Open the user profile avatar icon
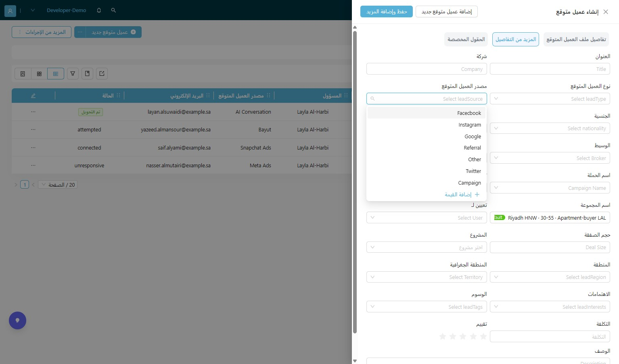 [x=10, y=10]
